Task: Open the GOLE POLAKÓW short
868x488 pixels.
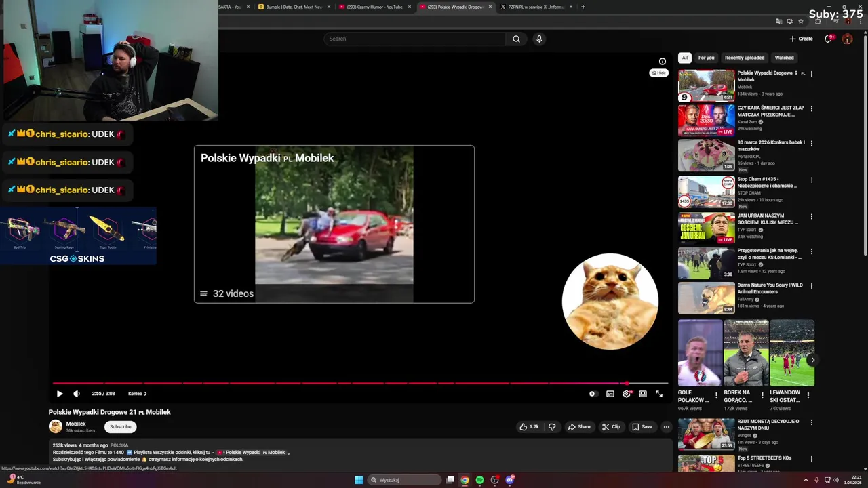Action: (700, 353)
